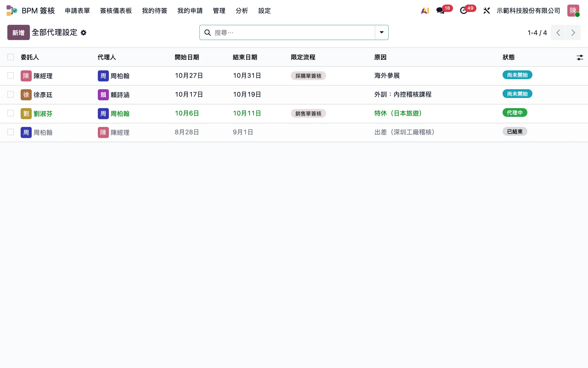Click the 1-4 / 4 pager counter
This screenshot has height=368, width=588.
pyautogui.click(x=537, y=33)
